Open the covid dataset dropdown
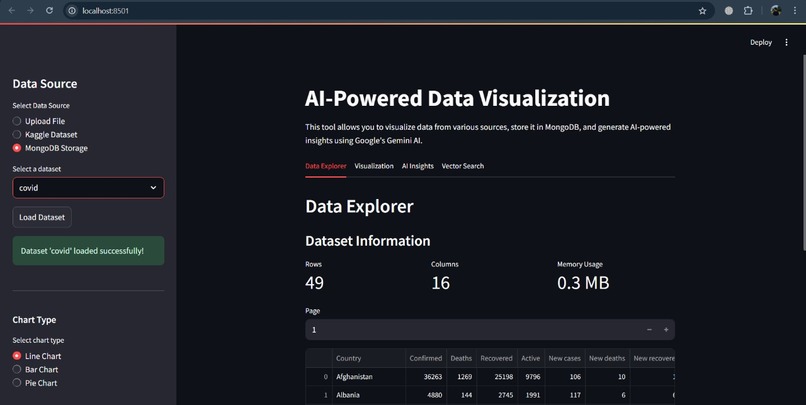Viewport: 806px width, 405px height. tap(88, 188)
